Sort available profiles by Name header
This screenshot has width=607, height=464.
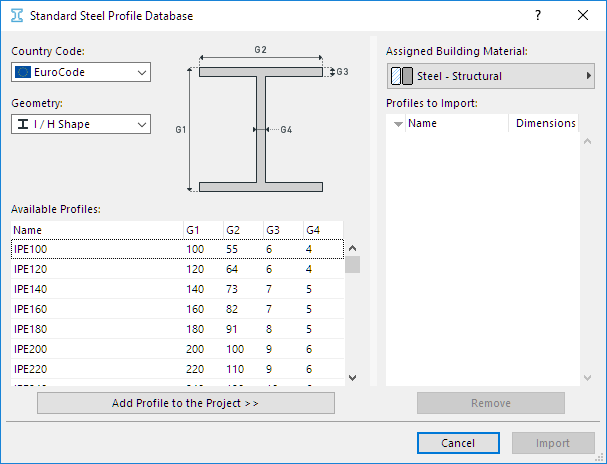click(x=96, y=230)
